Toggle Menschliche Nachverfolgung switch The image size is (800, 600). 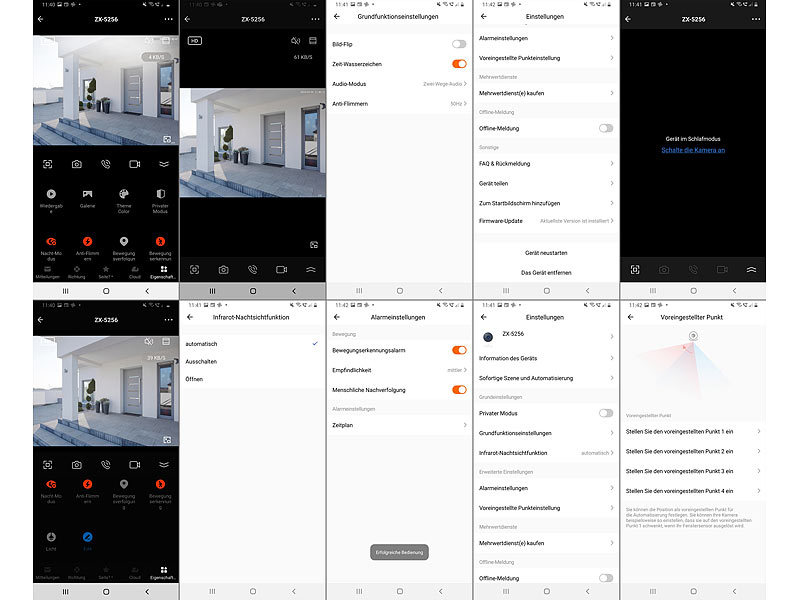coord(459,390)
